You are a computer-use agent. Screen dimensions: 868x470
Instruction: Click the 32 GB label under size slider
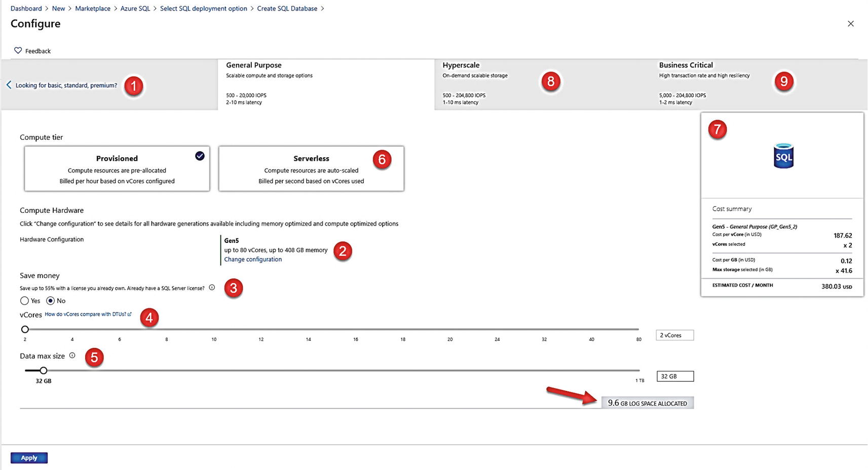(x=44, y=381)
